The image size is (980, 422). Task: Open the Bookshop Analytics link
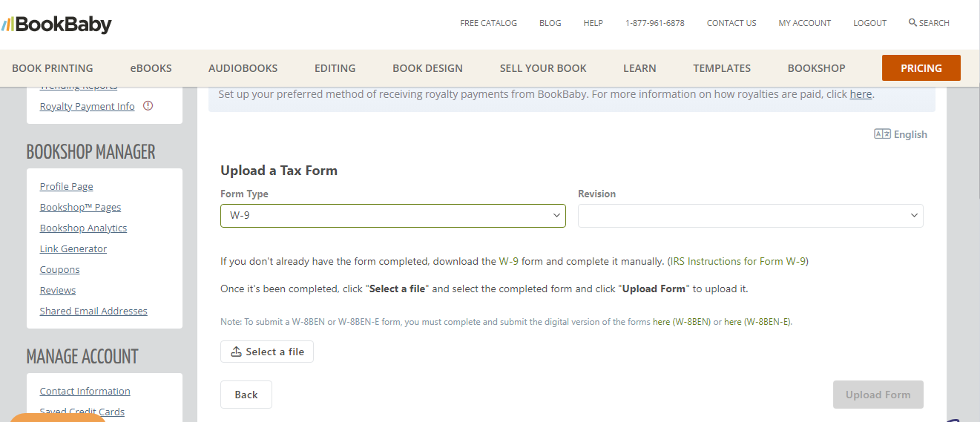coord(84,228)
